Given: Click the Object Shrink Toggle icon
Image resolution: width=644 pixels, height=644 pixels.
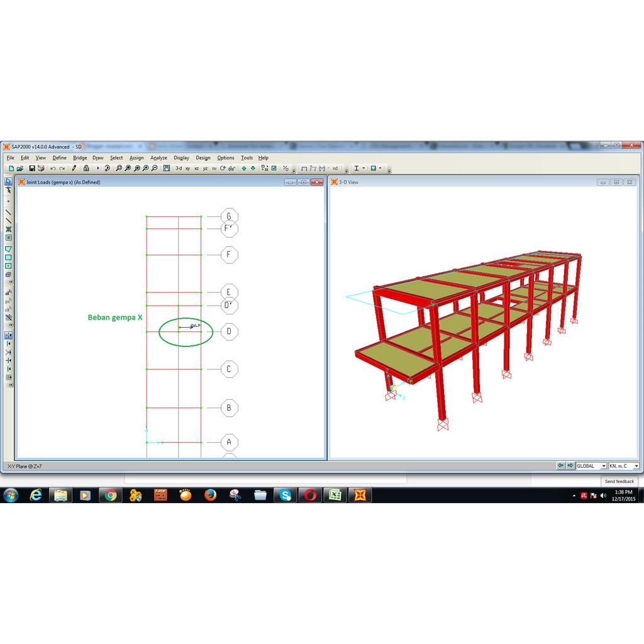Looking at the screenshot, I should (x=265, y=169).
